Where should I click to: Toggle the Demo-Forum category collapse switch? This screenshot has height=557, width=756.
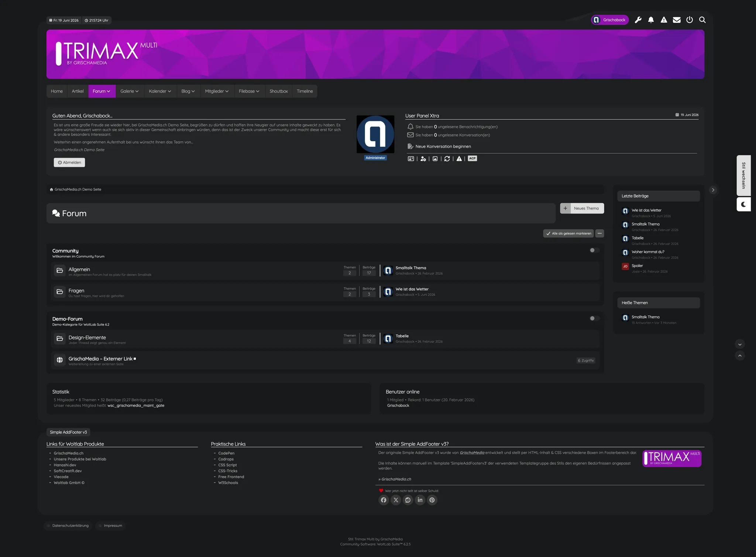pyautogui.click(x=594, y=318)
